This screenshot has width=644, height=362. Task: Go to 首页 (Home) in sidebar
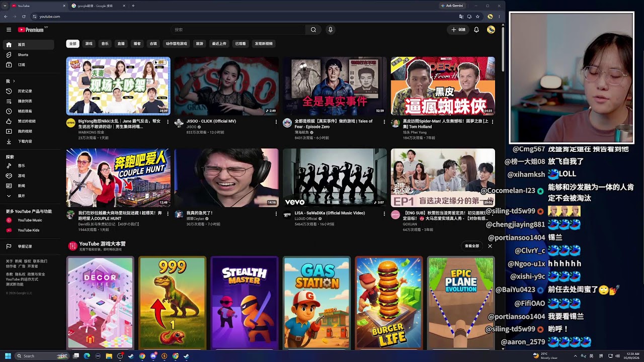click(x=29, y=45)
